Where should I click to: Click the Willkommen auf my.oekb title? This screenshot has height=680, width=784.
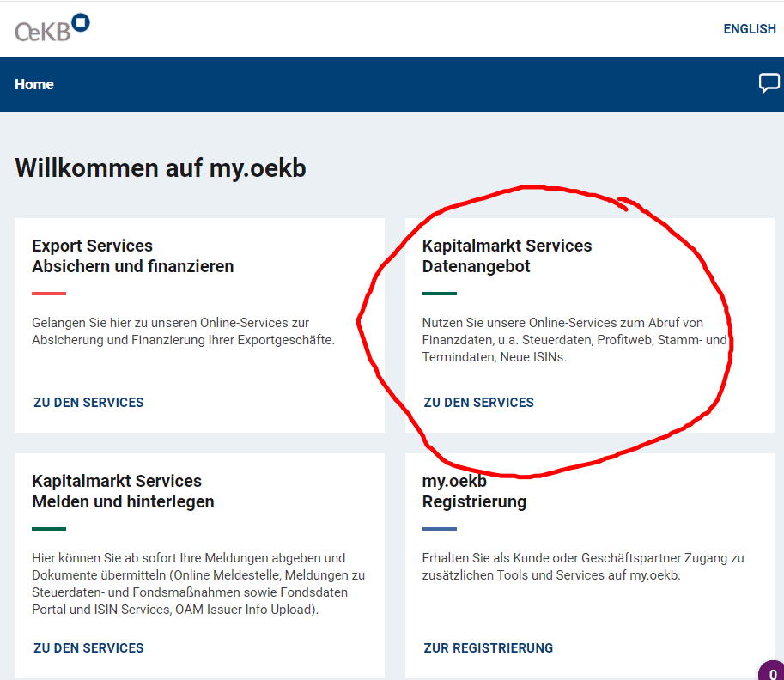[161, 168]
